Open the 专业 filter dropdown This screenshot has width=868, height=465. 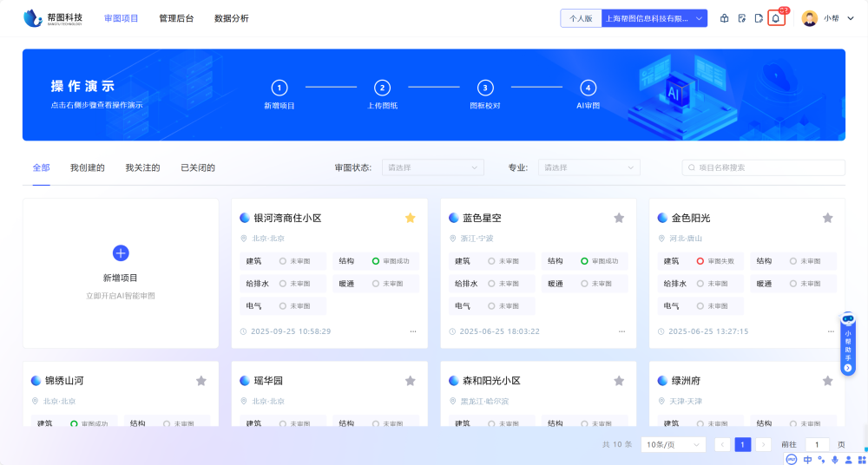click(589, 167)
